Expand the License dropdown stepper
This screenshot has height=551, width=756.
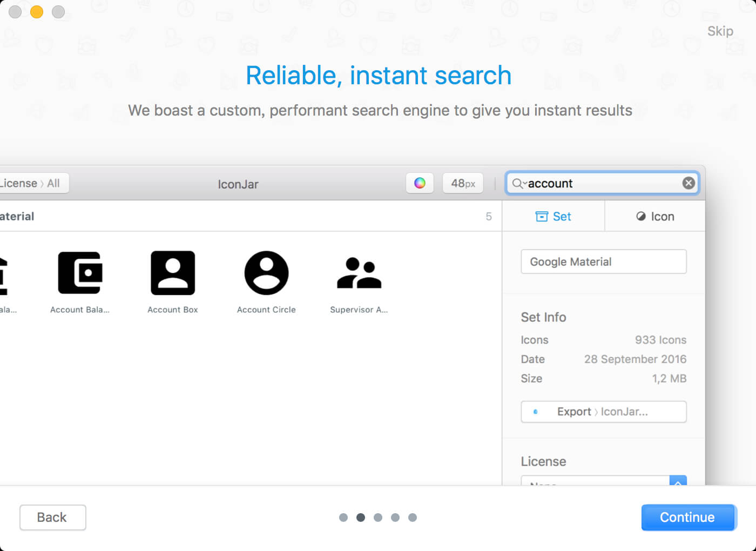point(678,481)
